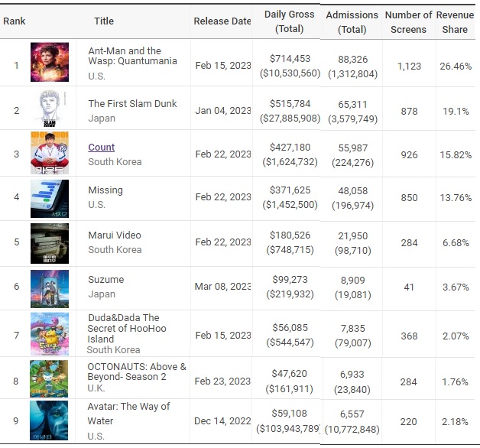Click the Ant-Man Quantumania poster thumbnail
This screenshot has height=448, width=480.
point(50,62)
